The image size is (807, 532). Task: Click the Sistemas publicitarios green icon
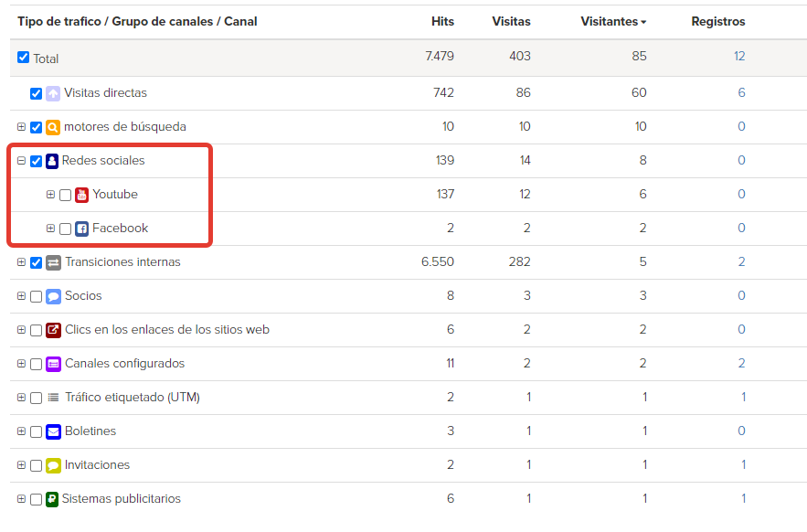[52, 499]
